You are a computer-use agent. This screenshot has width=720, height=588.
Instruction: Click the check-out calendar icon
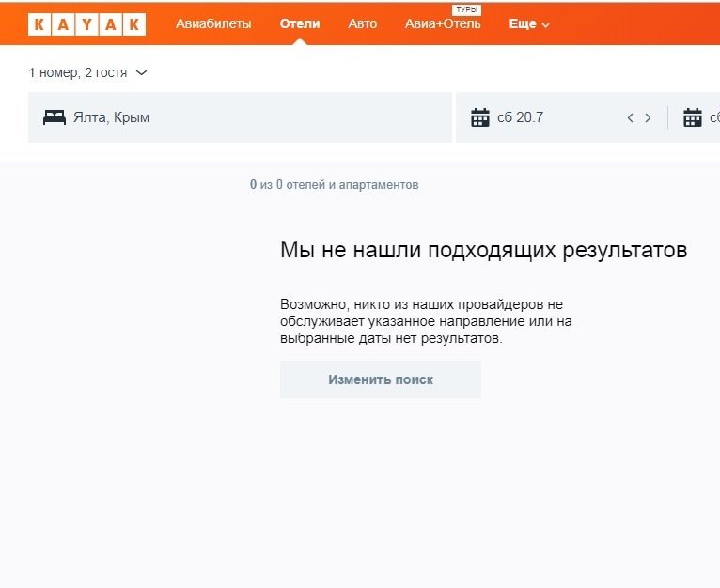[x=693, y=117]
